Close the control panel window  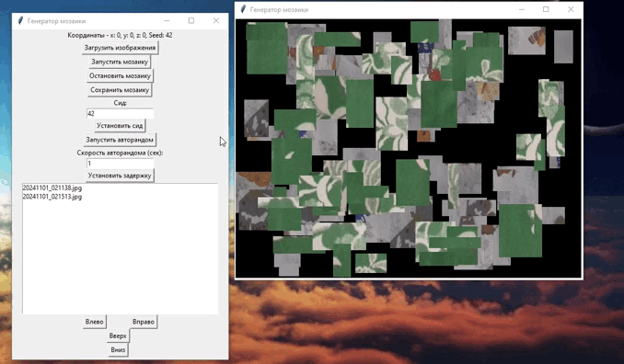216,20
